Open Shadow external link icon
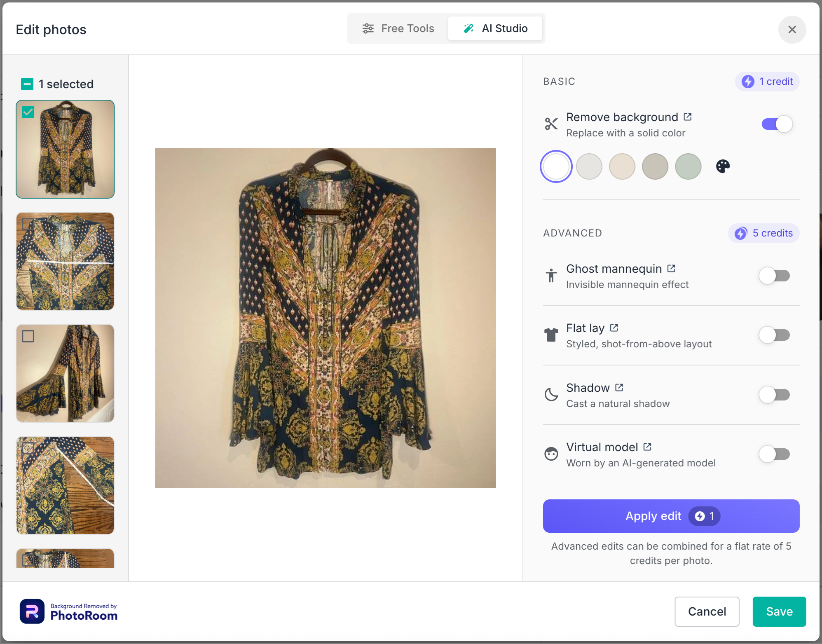 pyautogui.click(x=619, y=388)
